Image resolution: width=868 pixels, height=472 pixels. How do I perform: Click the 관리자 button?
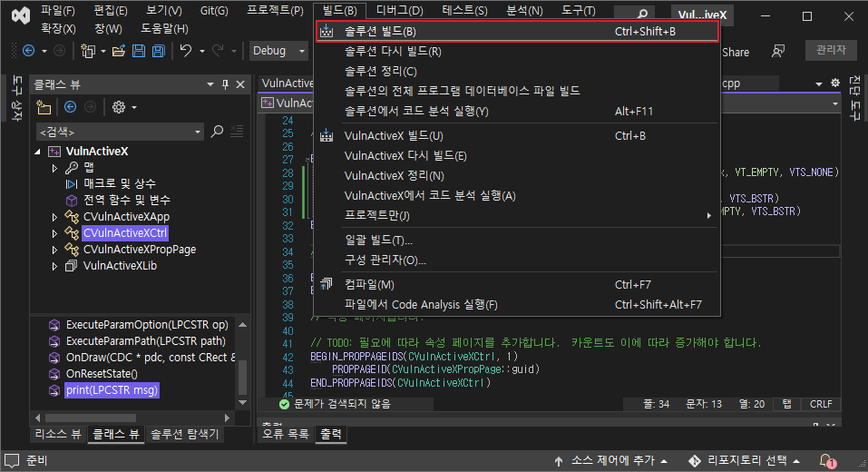point(831,51)
